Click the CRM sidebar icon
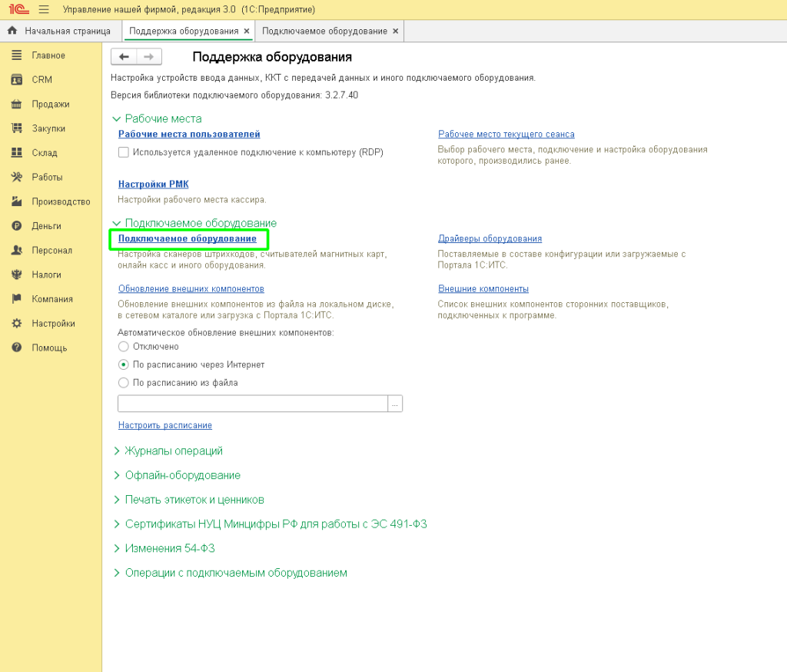The image size is (787, 672). tap(16, 80)
